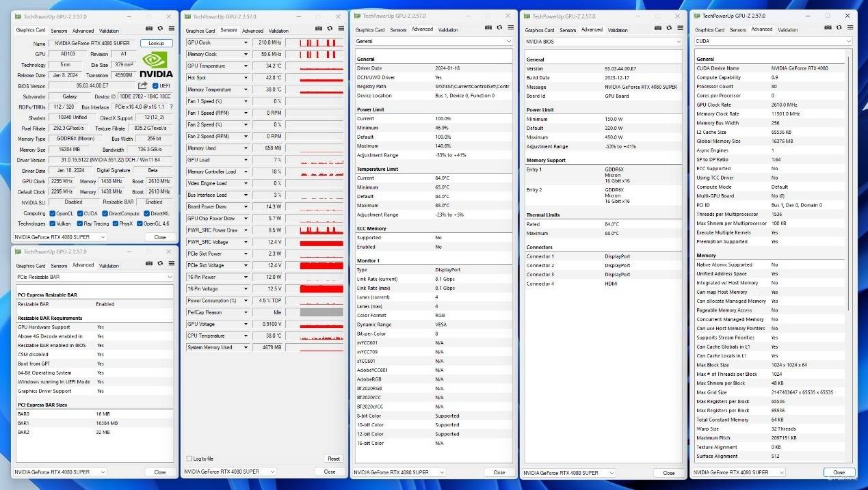Open the hamburger menu in Graphics Card window
This screenshot has width=868, height=490.
pyautogui.click(x=171, y=29)
